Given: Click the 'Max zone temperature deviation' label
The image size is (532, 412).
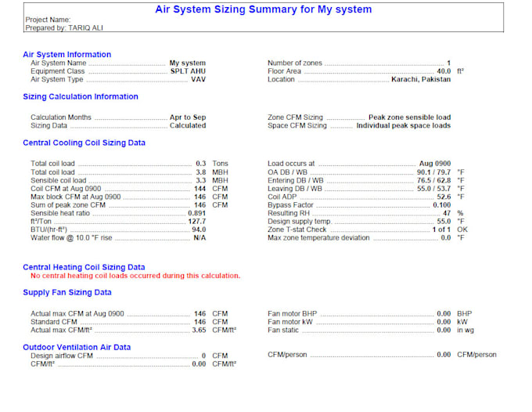Looking at the screenshot, I should (x=318, y=237).
